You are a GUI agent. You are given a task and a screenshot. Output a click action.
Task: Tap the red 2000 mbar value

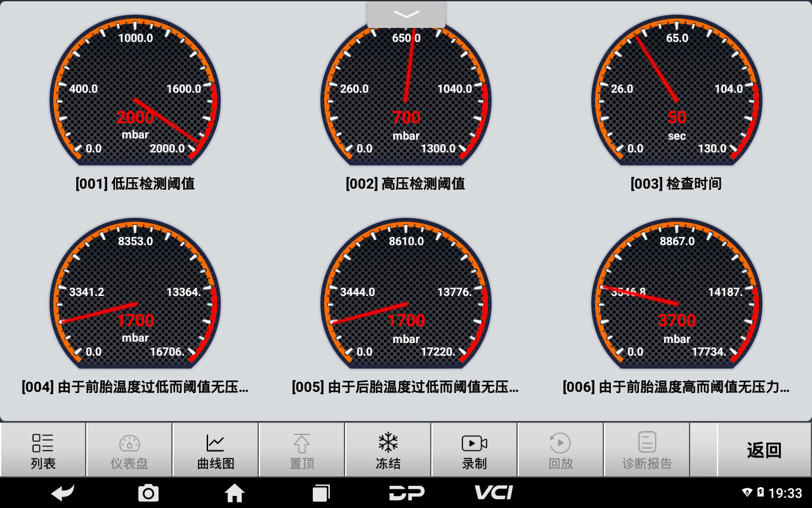[135, 117]
